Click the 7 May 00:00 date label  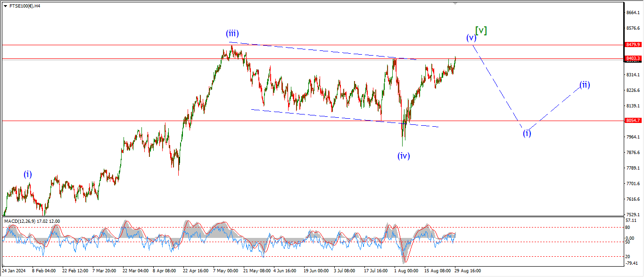225,271
